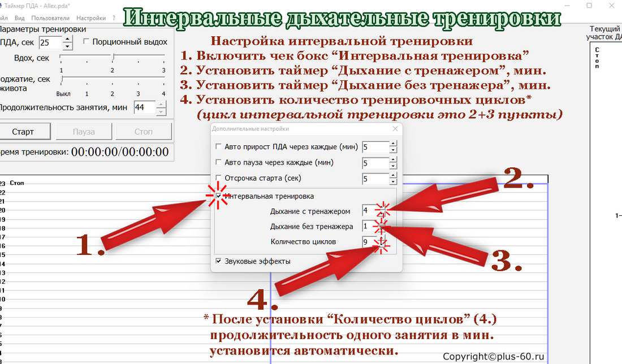This screenshot has width=622, height=364.
Task: Check Авто прирост ПДА через каждые option
Action: [x=219, y=147]
